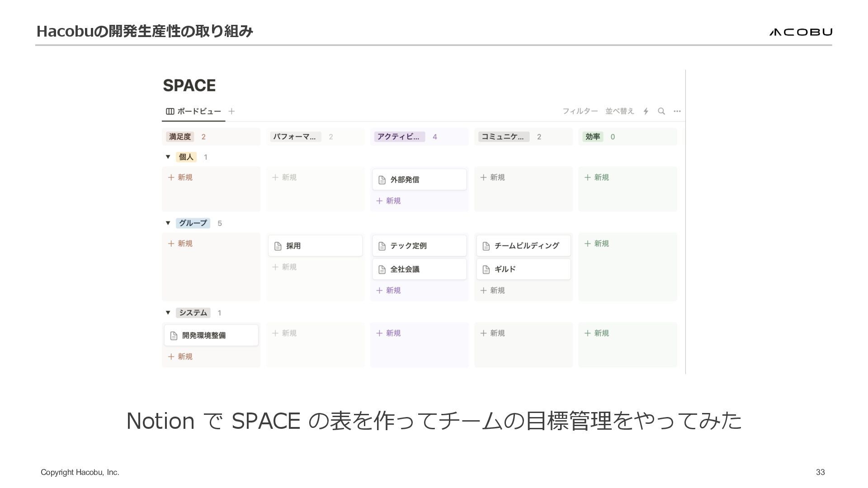Image resolution: width=868 pixels, height=488 pixels.
Task: Add 新規 in 個人 row 効率 column
Action: (596, 178)
